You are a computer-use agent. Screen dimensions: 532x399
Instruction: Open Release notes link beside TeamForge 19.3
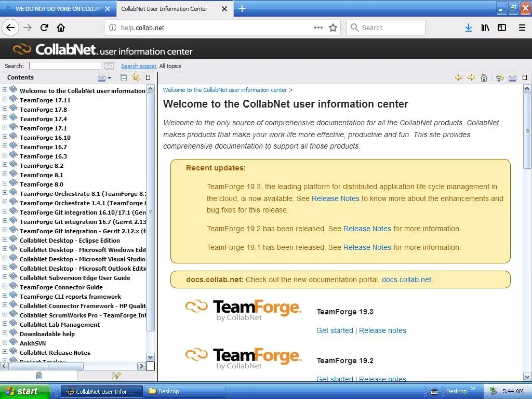382,330
